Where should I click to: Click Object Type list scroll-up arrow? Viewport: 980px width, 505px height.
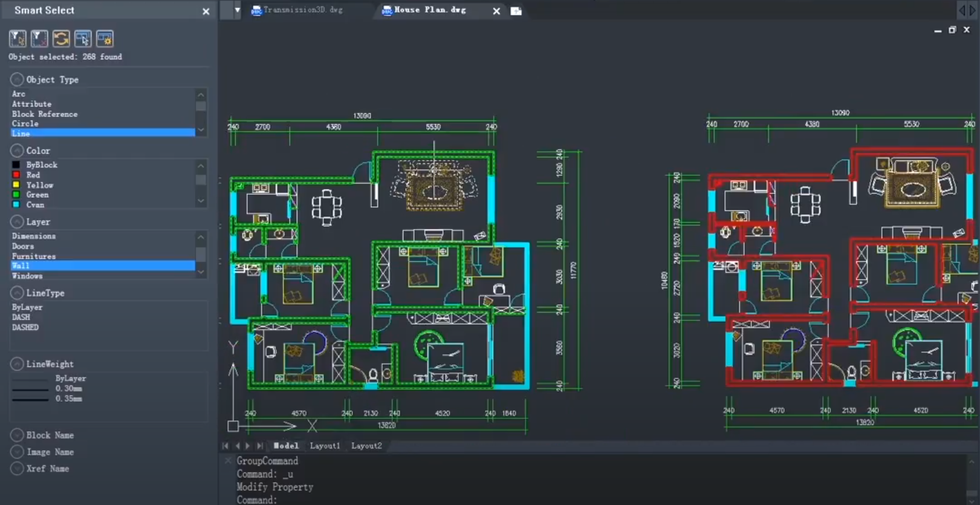click(201, 94)
